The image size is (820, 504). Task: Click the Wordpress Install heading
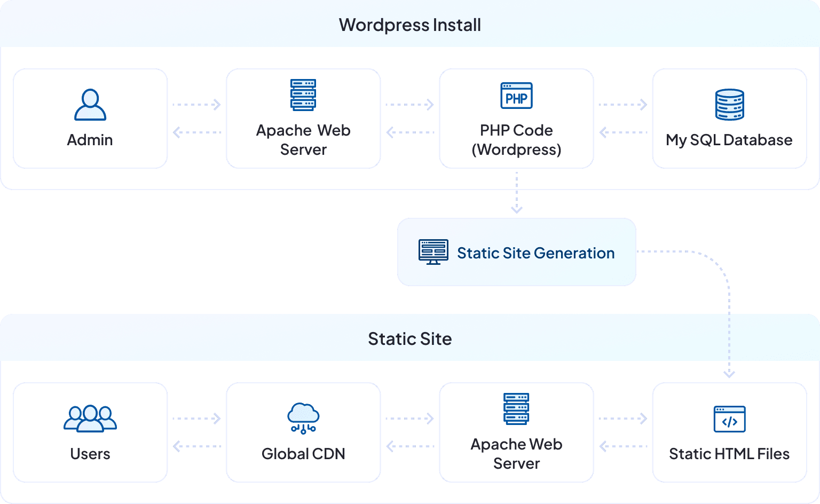(410, 25)
